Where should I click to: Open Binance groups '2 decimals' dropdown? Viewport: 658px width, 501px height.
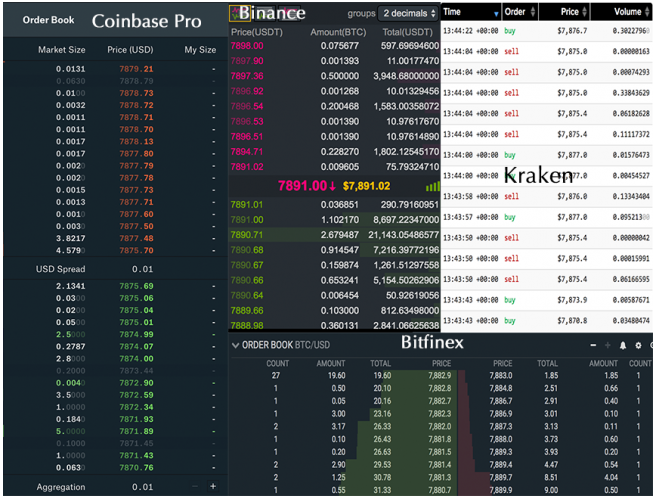[x=409, y=13]
